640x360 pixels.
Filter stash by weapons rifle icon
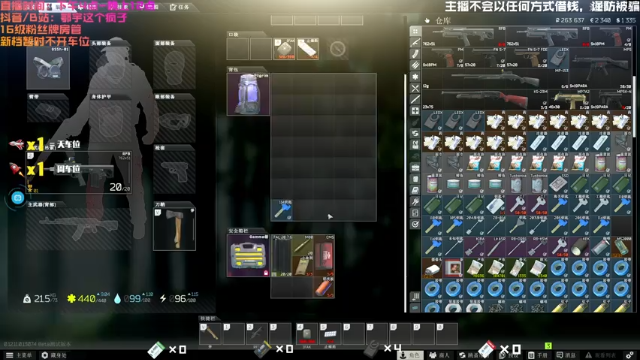pos(415,42)
